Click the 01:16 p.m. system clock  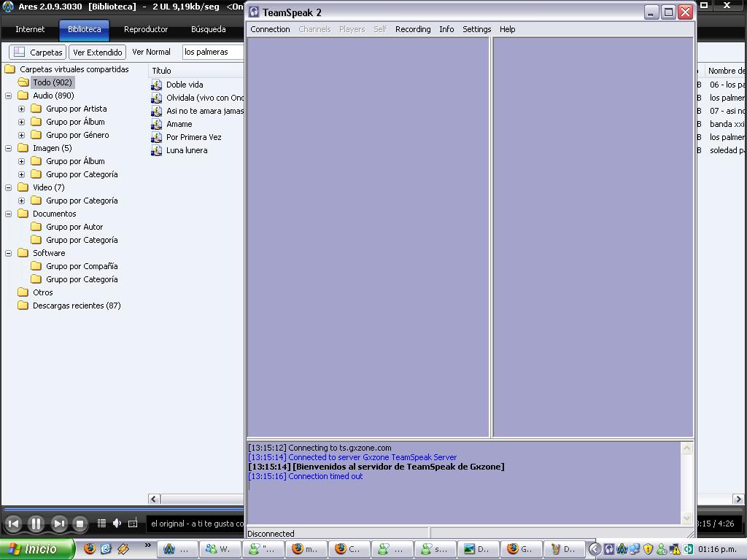click(717, 550)
